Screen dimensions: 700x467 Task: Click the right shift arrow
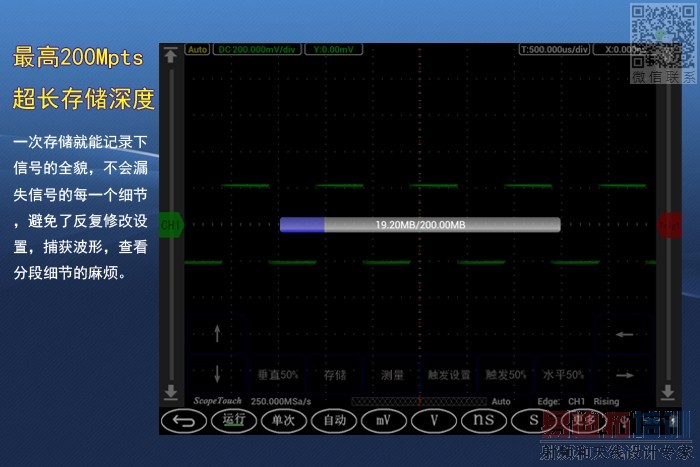(624, 375)
